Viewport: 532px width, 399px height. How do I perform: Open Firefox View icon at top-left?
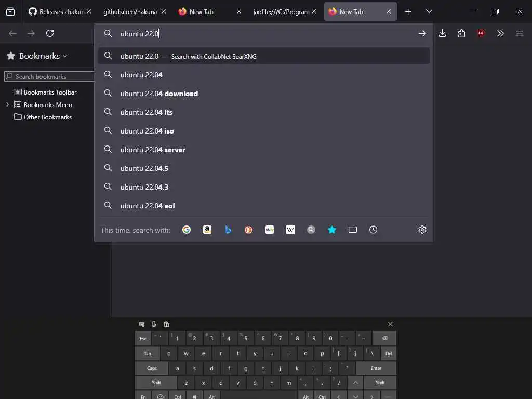[x=10, y=11]
